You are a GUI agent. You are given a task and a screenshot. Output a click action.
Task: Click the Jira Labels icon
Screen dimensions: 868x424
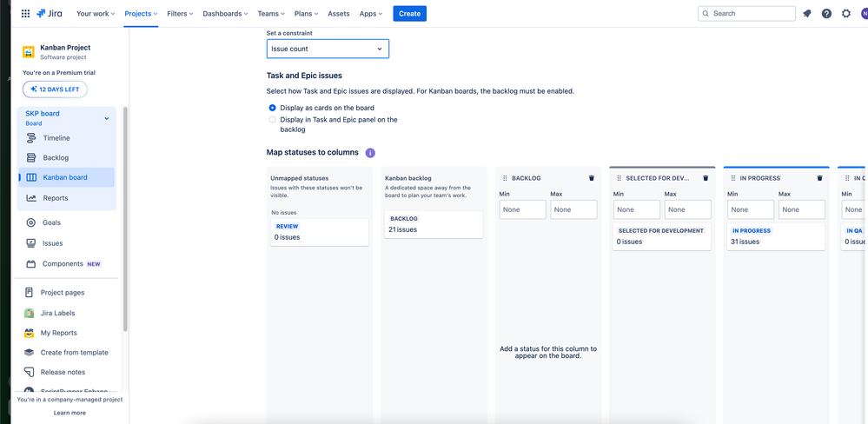point(30,313)
